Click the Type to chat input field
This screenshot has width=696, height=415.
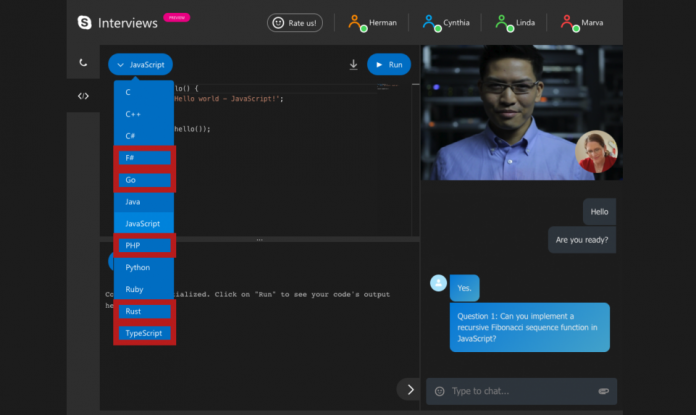522,391
